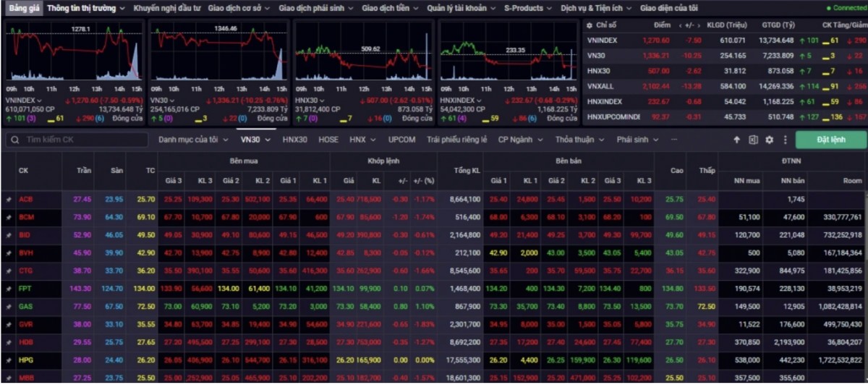Expand the VNINDEX chart selector dropdown

pyautogui.click(x=39, y=101)
